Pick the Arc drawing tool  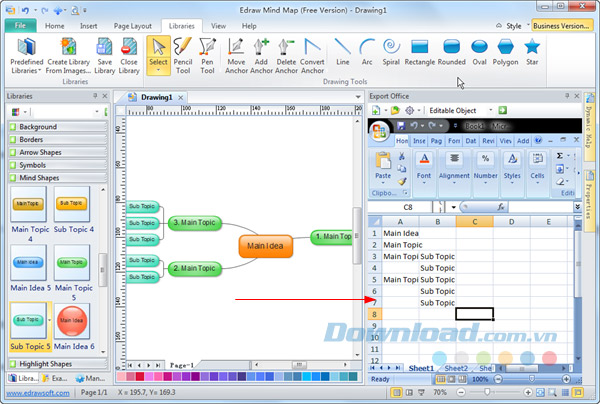tap(367, 52)
